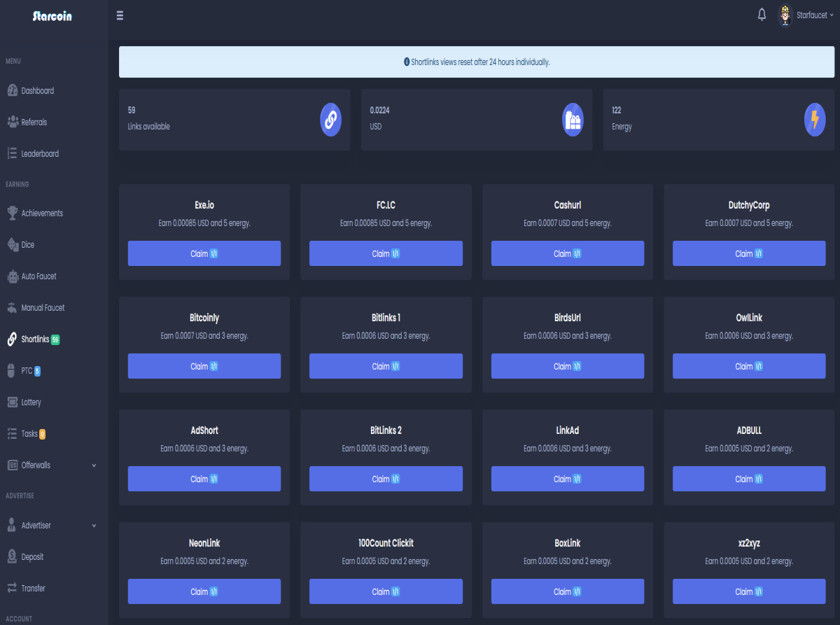Click the shortlinks reset notice text
This screenshot has height=625, width=840.
(480, 62)
